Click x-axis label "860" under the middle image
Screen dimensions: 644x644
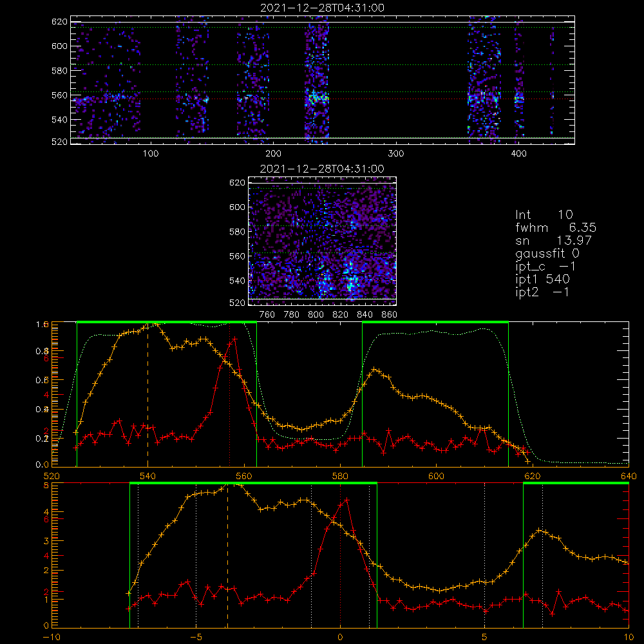pos(390,315)
